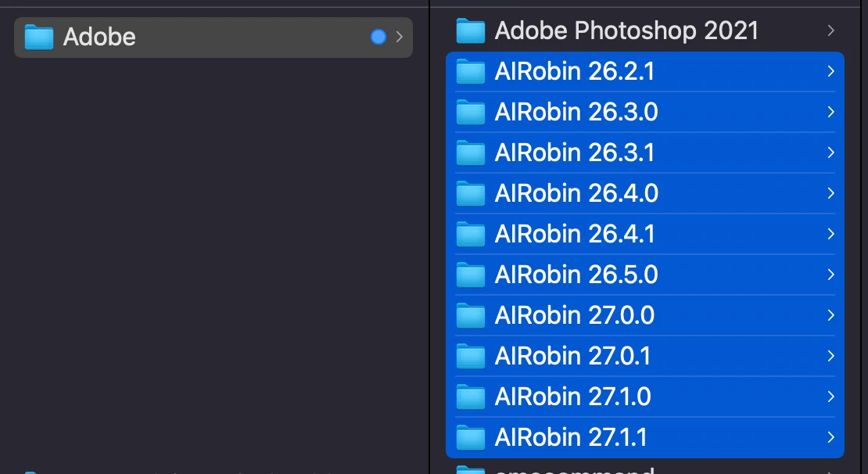Click the blue tag dot on Adobe

(x=378, y=37)
